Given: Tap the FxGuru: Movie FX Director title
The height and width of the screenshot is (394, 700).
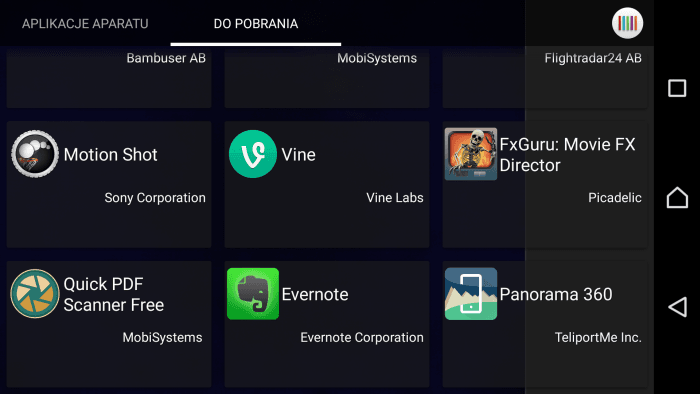Looking at the screenshot, I should pyautogui.click(x=567, y=155).
